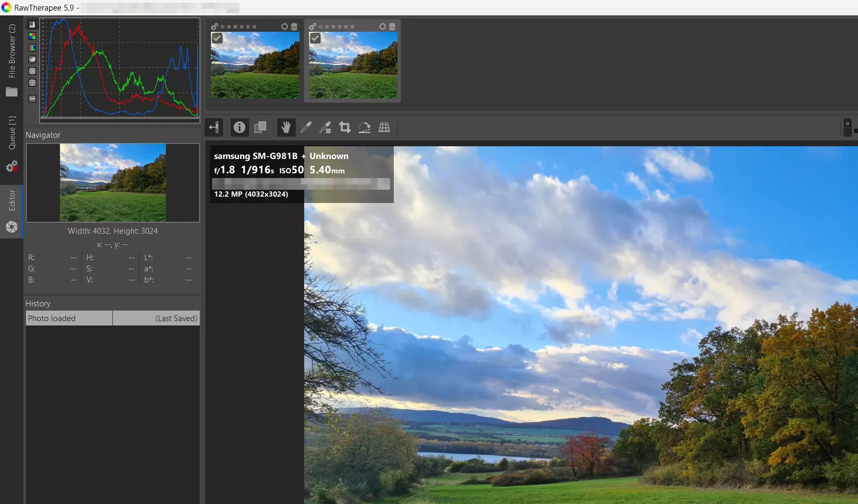This screenshot has width=858, height=504.
Task: Toggle the RGB indicator bars in histogram panel
Action: coord(32,36)
